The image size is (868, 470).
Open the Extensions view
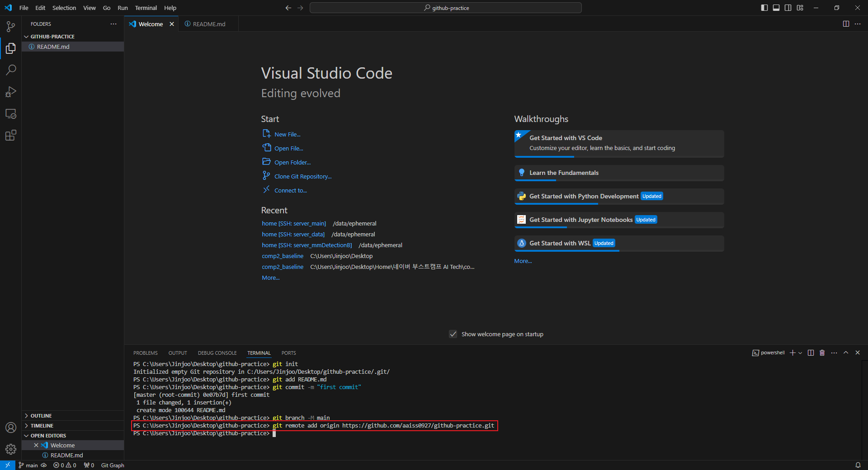[x=11, y=135]
